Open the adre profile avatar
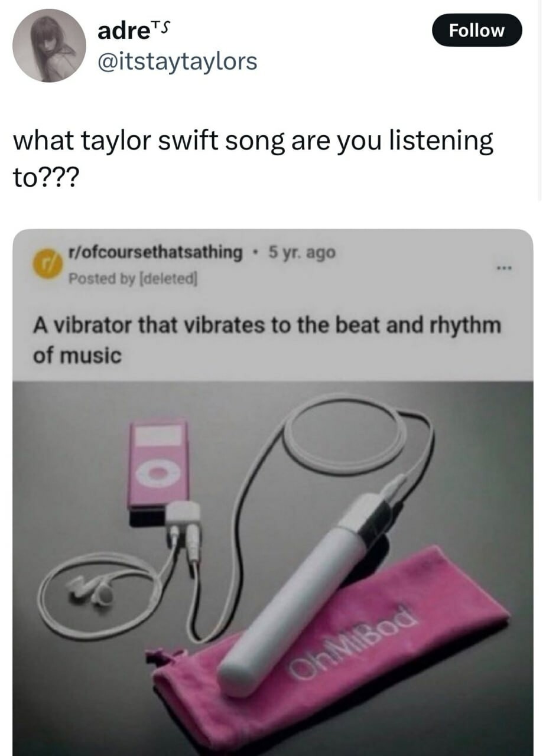Viewport: 546px width, 756px height. pyautogui.click(x=49, y=45)
